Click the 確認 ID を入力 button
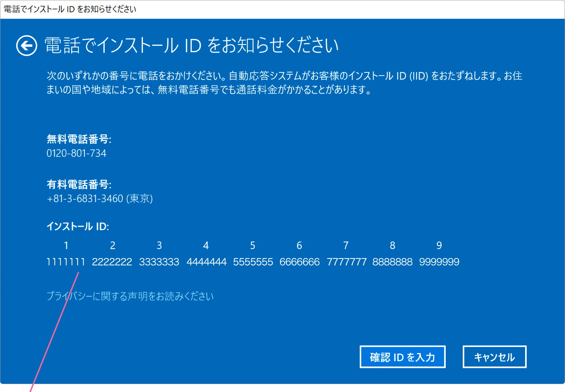The width and height of the screenshot is (565, 392). click(403, 357)
